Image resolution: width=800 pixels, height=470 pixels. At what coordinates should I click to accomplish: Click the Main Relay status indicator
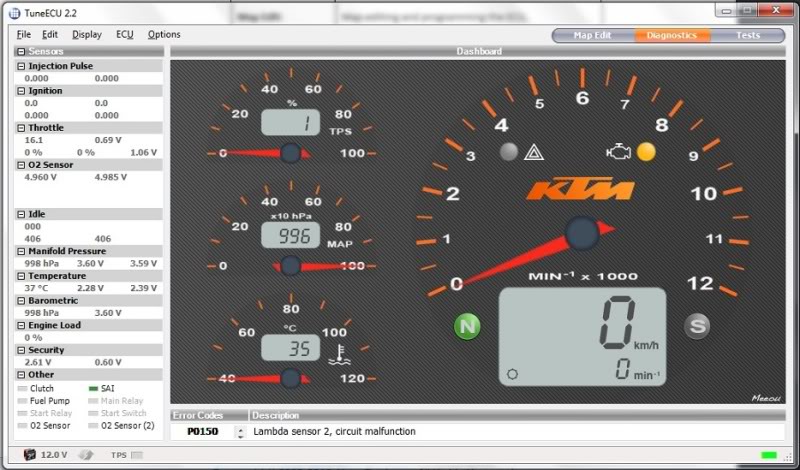click(93, 401)
